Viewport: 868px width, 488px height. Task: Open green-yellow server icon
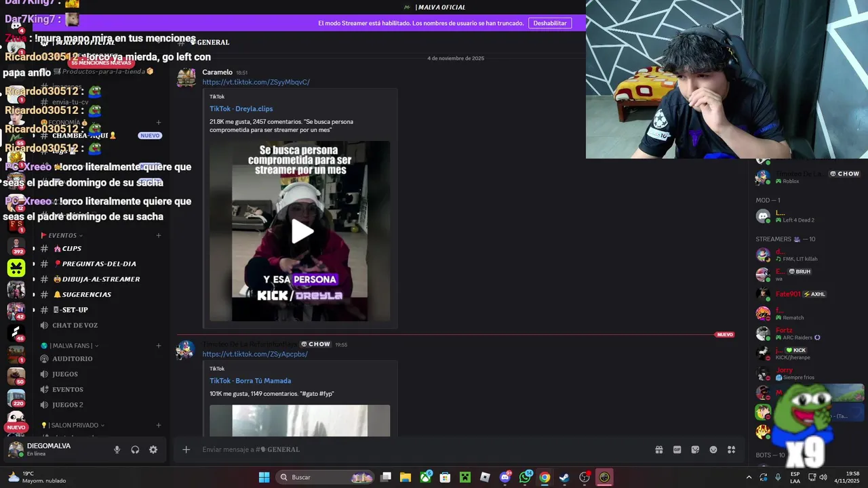coord(16,268)
